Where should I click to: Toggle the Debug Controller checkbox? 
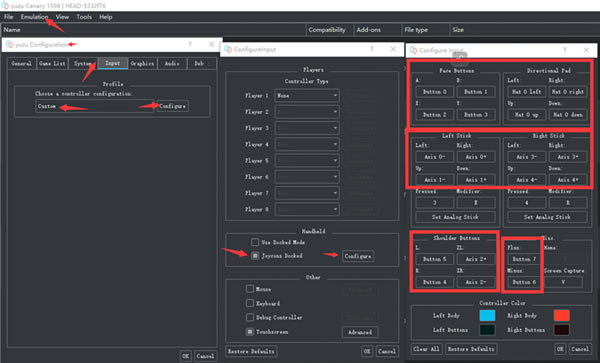coord(250,317)
